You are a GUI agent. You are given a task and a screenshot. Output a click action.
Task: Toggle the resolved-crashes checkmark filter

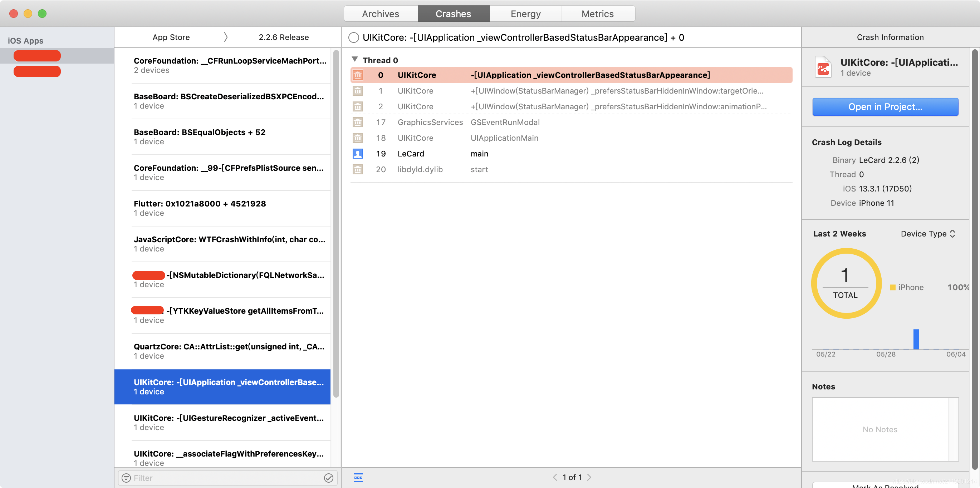[x=328, y=478]
